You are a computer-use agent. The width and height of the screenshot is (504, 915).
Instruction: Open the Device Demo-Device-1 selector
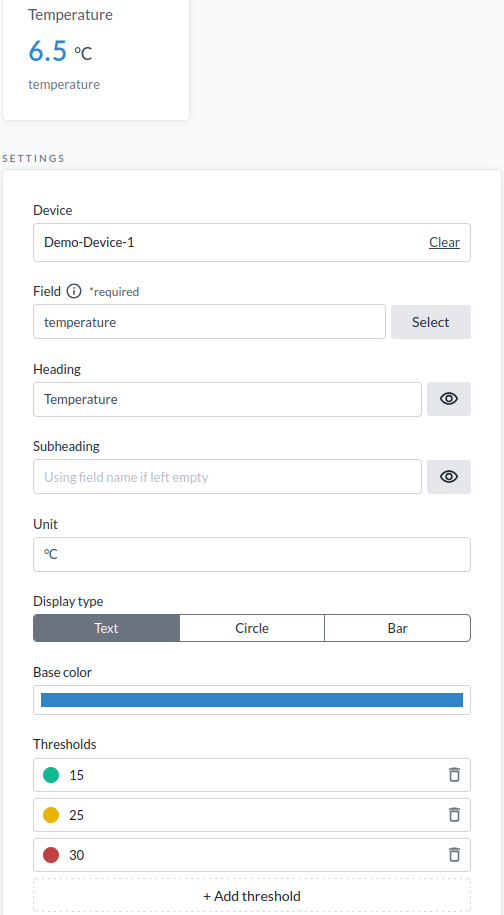252,242
